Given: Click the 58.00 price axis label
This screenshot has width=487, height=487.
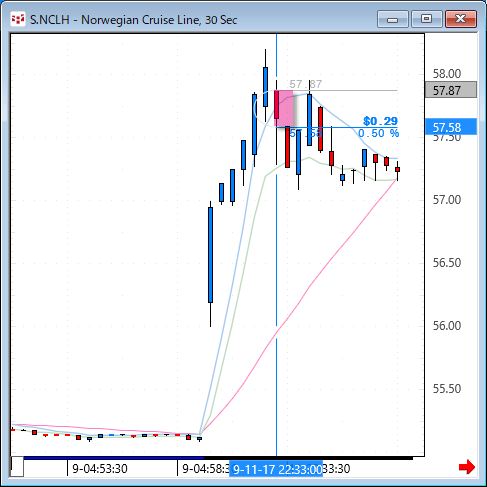Looking at the screenshot, I should point(447,74).
